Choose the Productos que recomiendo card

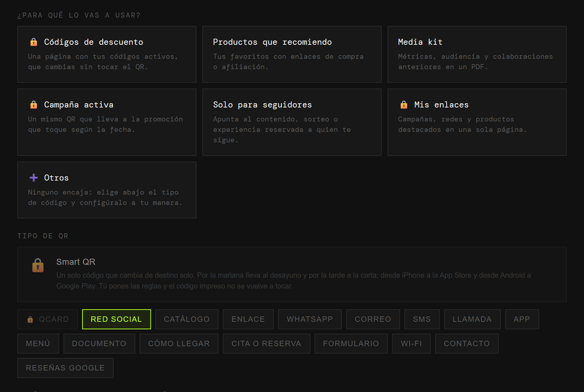(x=292, y=54)
